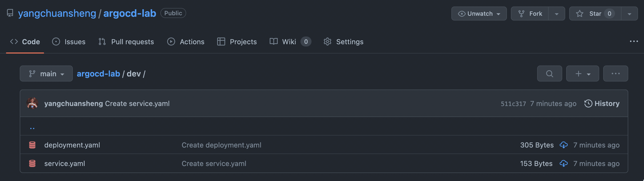Go to parent directory via two dots
Image resolution: width=644 pixels, height=181 pixels.
[x=32, y=128]
